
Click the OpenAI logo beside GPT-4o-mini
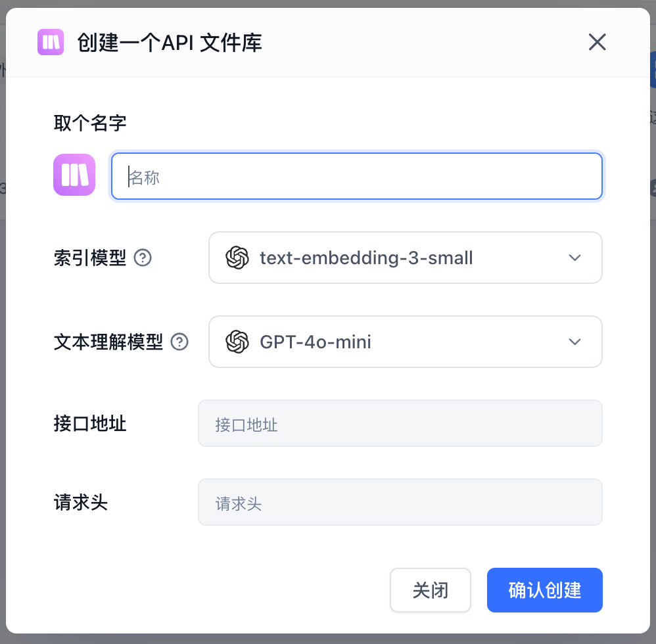[x=237, y=342]
